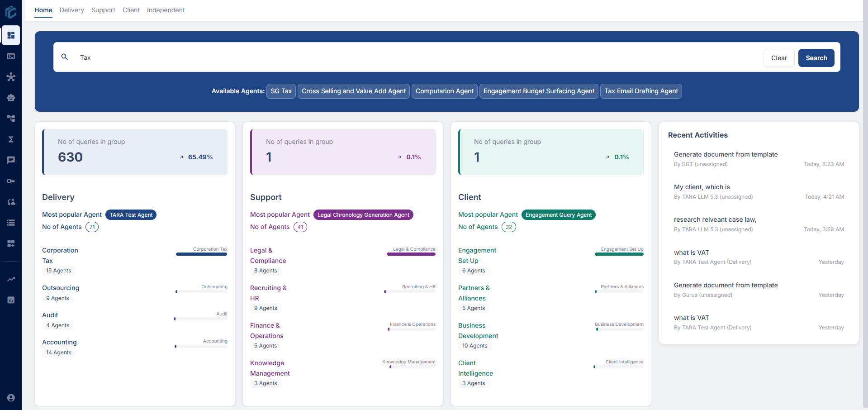Open the sigma summation icon in sidebar
868x410 pixels.
pos(11,139)
